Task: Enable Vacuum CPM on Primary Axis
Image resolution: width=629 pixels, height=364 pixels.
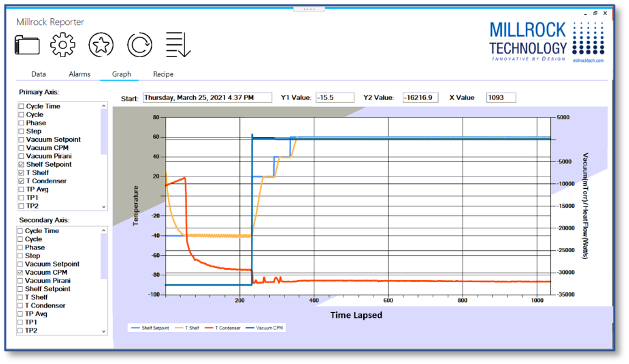Action: tap(21, 148)
